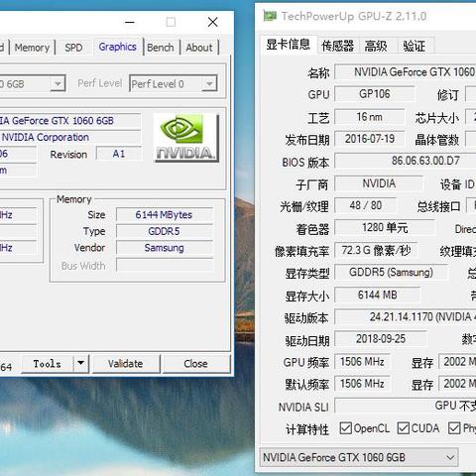Click the GDDR5 memory type in CPU-Z
The image size is (476, 476).
pyautogui.click(x=165, y=231)
